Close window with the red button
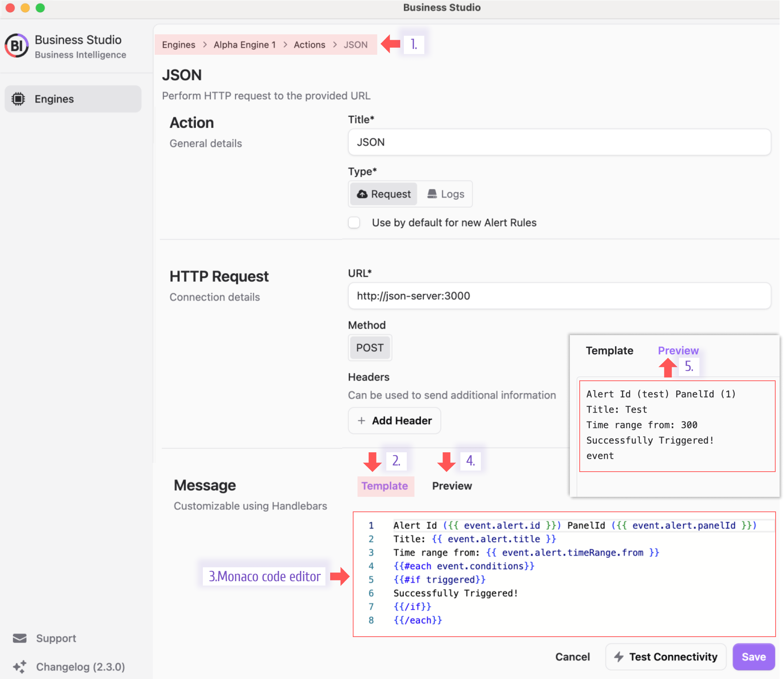Screen dimensions: 784x679 [x=10, y=8]
